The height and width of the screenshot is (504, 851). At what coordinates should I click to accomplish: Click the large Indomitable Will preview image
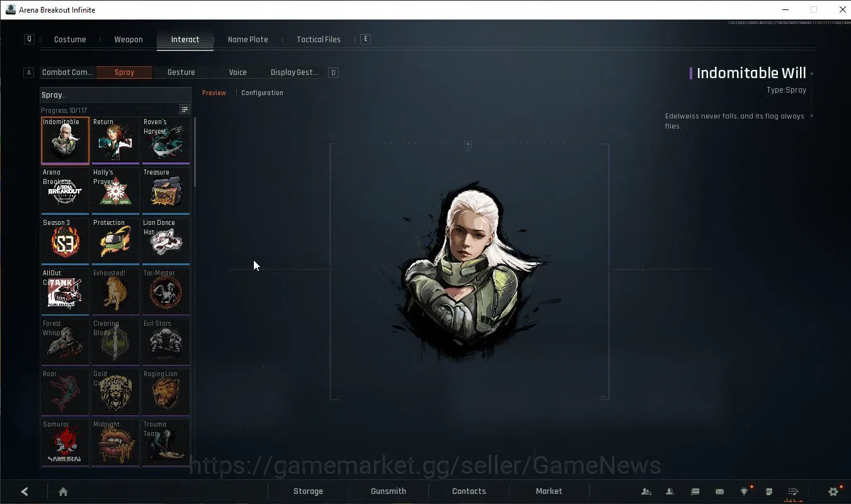[469, 271]
